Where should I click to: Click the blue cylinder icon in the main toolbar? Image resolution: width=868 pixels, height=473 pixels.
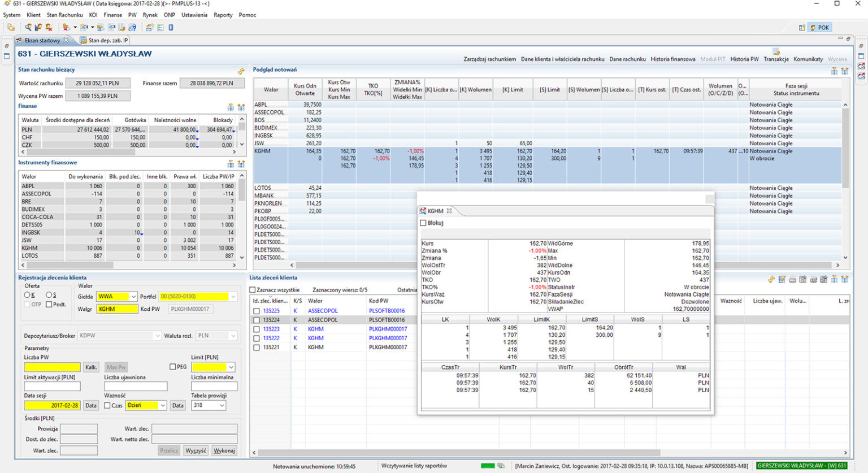[171, 27]
